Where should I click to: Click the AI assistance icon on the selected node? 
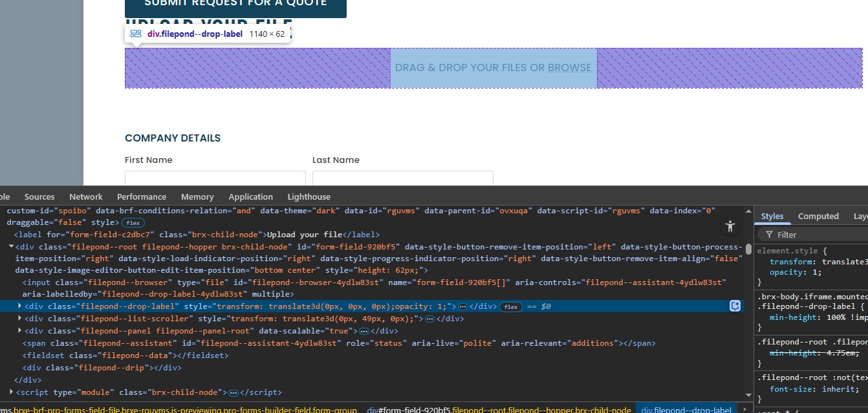click(x=735, y=306)
